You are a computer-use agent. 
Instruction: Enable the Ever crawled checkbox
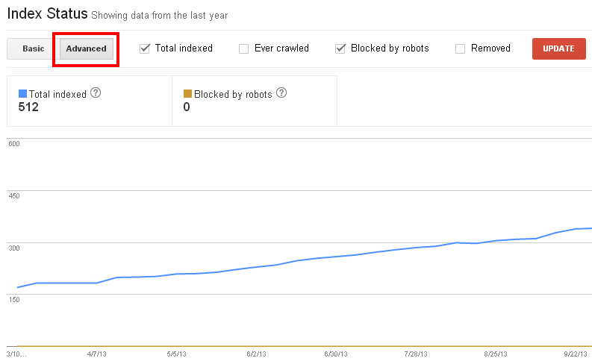tap(244, 48)
